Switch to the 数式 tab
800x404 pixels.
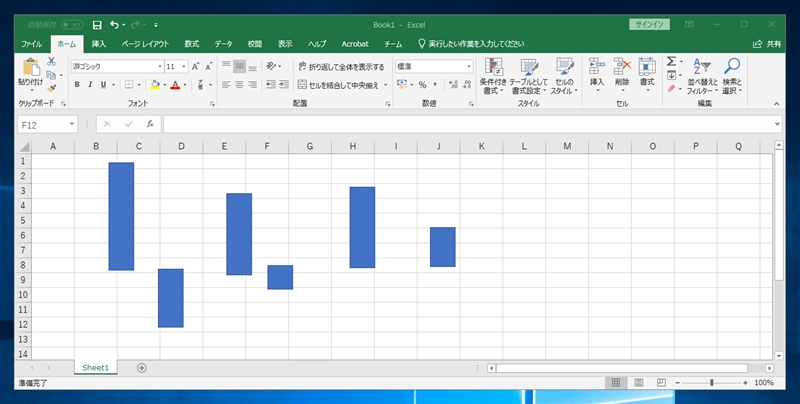click(x=192, y=44)
